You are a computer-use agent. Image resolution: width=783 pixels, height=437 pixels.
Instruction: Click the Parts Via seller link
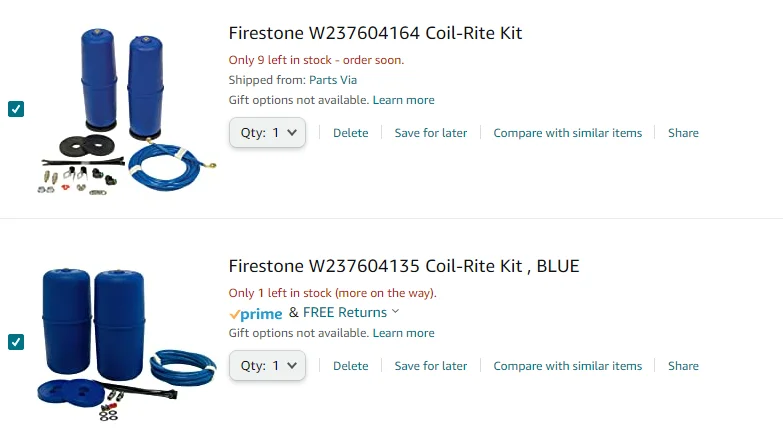pyautogui.click(x=333, y=80)
